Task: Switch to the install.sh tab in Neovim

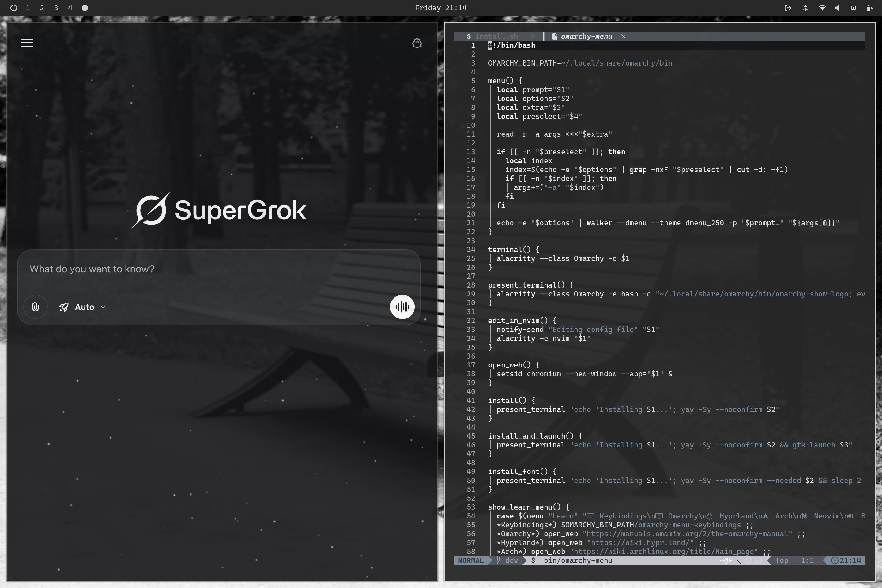Action: (x=496, y=36)
